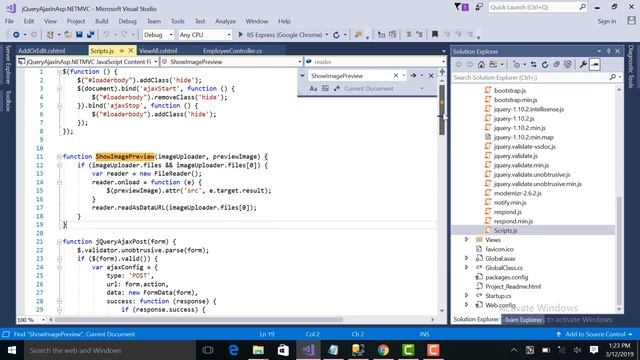640x360 pixels.
Task: Navigate backward using toolbar arrow
Action: tap(16, 35)
